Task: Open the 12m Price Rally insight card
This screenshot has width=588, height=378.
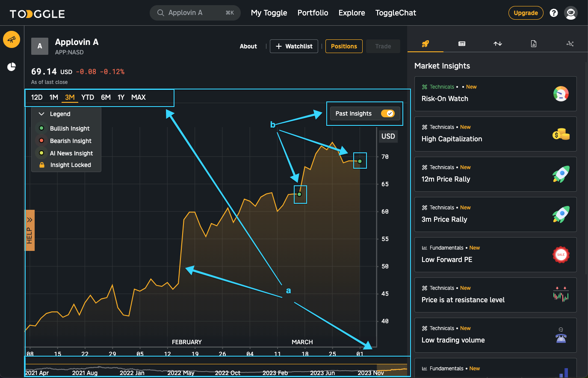Action: click(x=496, y=174)
